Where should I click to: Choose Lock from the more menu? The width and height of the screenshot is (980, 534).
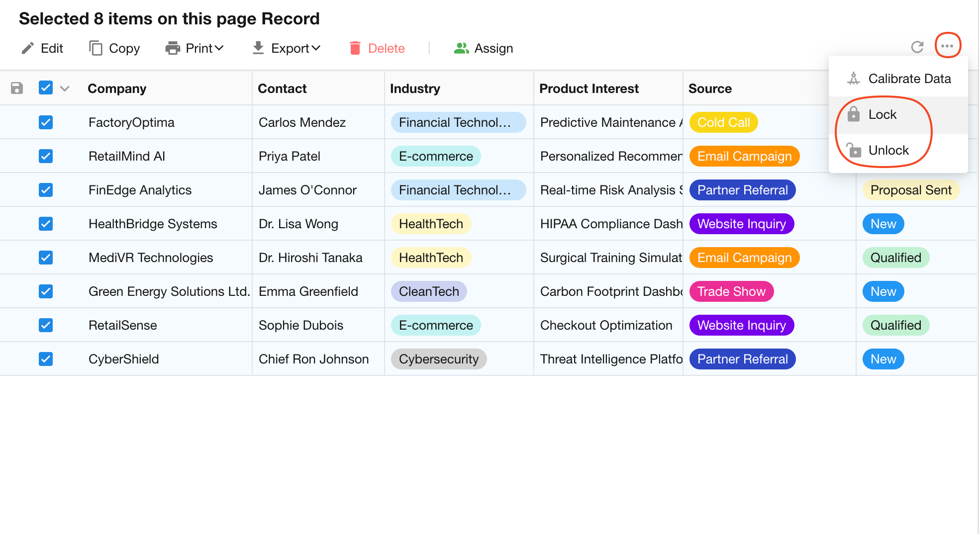pyautogui.click(x=882, y=115)
